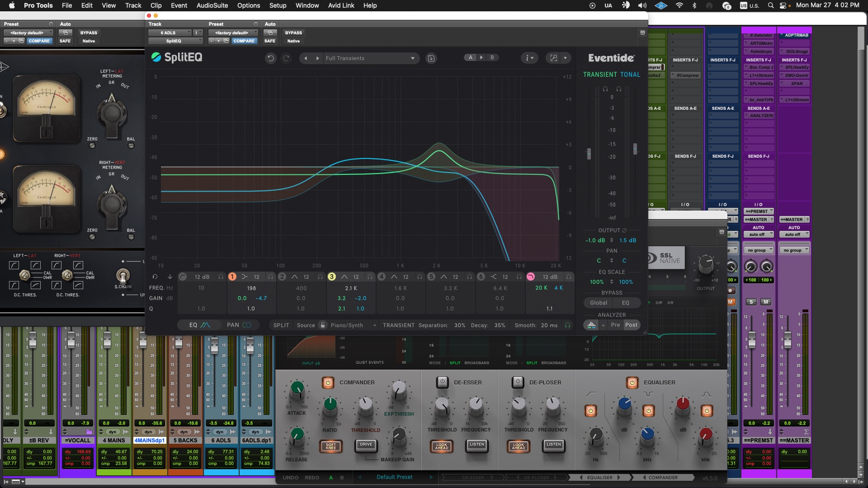Click the 6 ADLS channel volume fader
Screen dimensions: 868x488
point(214,346)
